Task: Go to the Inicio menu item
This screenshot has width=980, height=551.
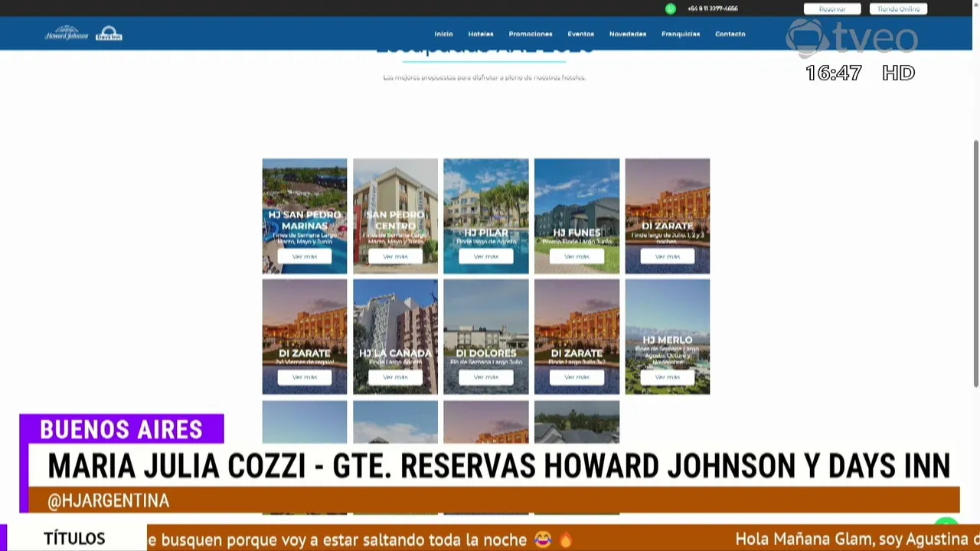Action: click(x=444, y=34)
